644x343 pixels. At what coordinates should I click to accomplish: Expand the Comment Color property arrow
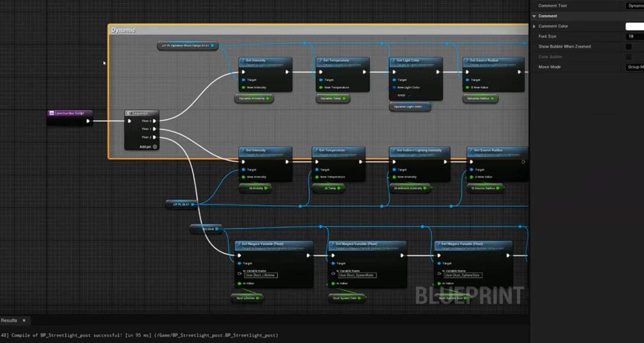click(x=534, y=26)
